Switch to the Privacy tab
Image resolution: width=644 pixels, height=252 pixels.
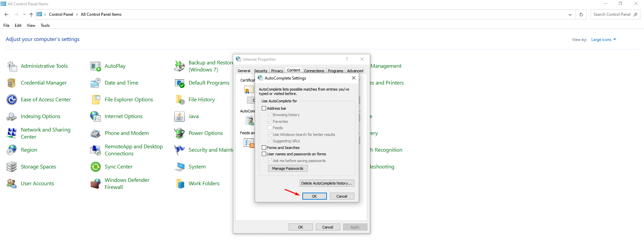(277, 71)
